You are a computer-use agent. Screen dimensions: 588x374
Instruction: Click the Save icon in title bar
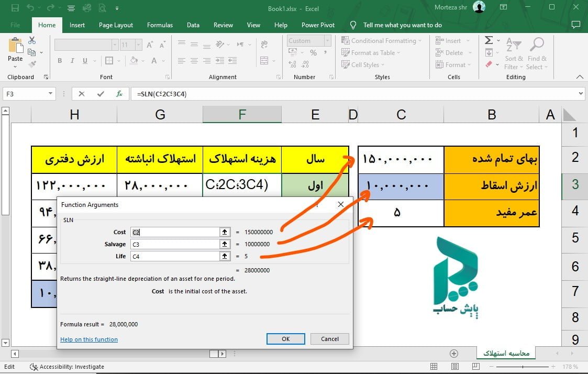pyautogui.click(x=15, y=8)
